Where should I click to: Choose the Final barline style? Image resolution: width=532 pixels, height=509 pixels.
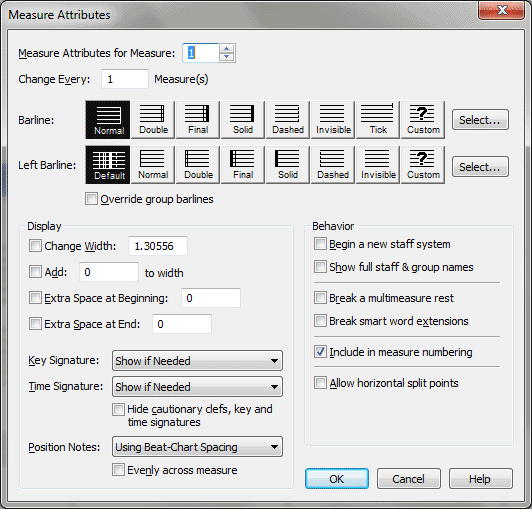197,120
